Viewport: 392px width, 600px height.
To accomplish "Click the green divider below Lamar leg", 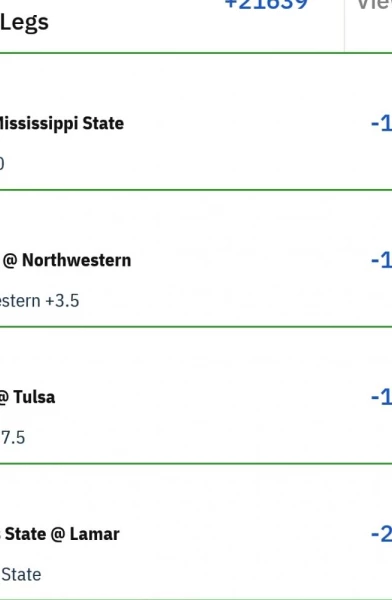I will (196, 599).
